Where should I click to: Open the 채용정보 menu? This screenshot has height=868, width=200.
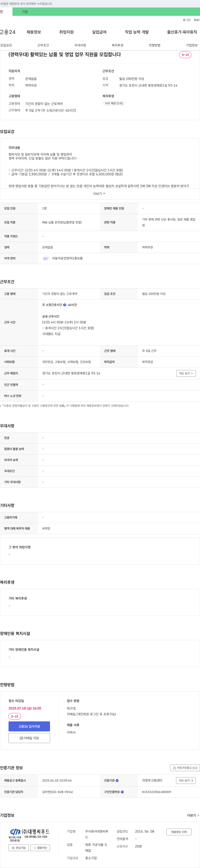tap(34, 32)
